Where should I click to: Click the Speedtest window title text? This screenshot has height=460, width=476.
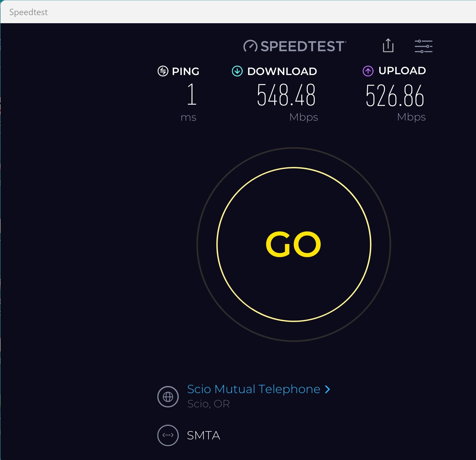tap(28, 12)
